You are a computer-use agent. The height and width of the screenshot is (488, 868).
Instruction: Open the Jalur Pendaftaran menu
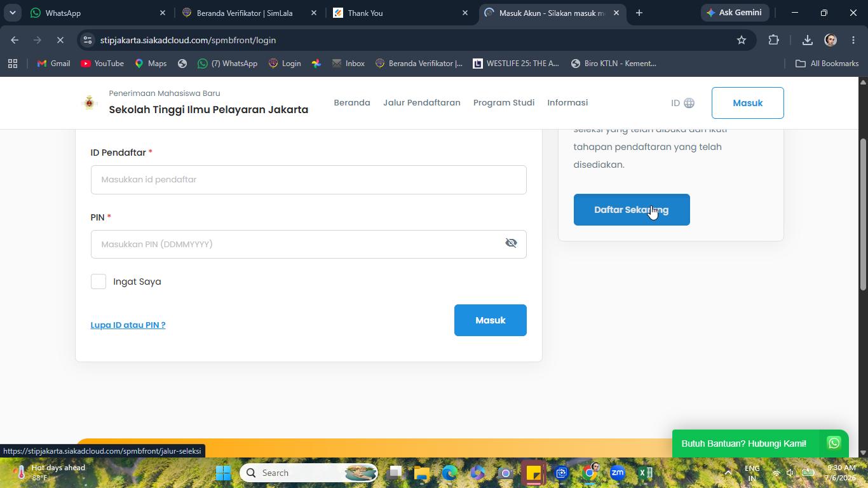(422, 103)
